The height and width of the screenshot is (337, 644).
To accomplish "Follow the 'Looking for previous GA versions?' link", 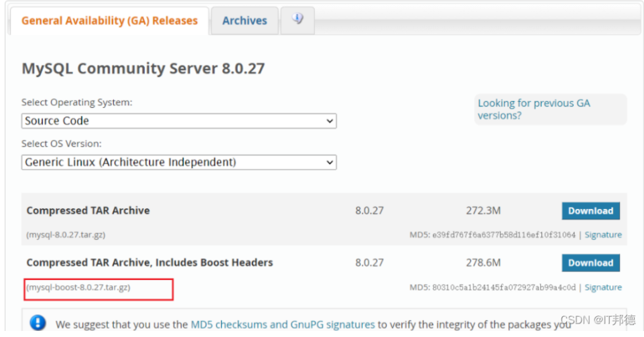I will [x=534, y=109].
